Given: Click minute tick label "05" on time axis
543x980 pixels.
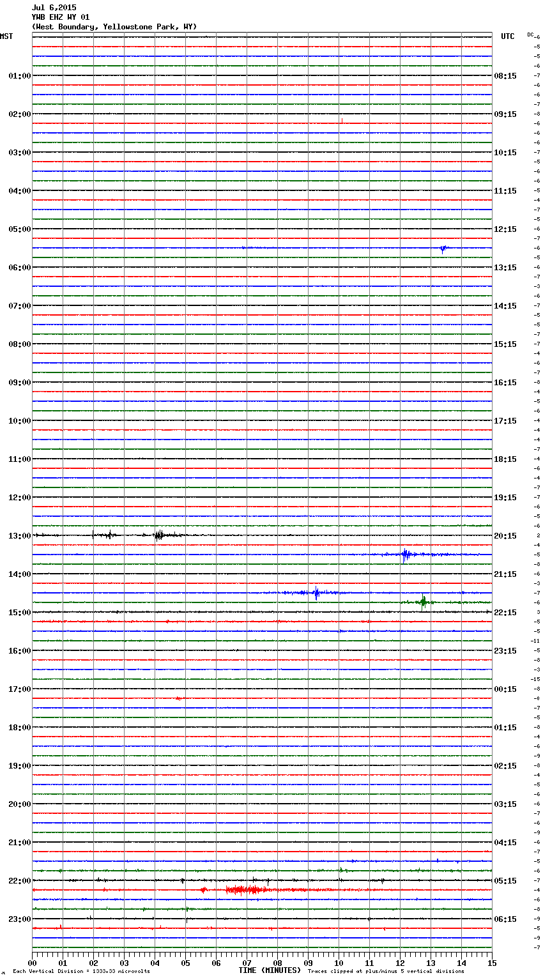Looking at the screenshot, I should tap(185, 963).
